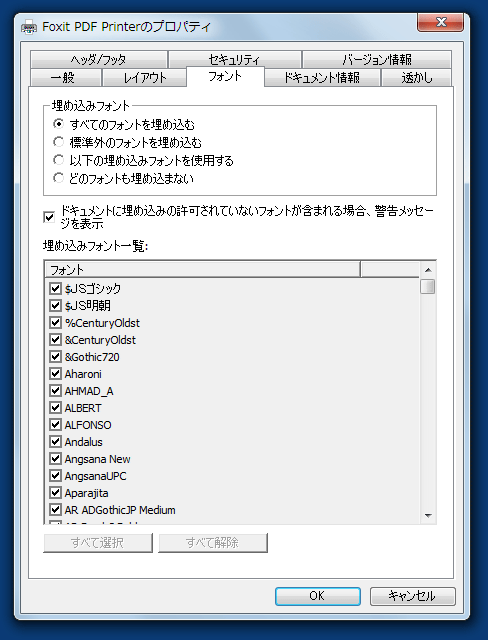Switch to the 一般 tab
Viewport: 488px width, 640px height.
[65, 78]
